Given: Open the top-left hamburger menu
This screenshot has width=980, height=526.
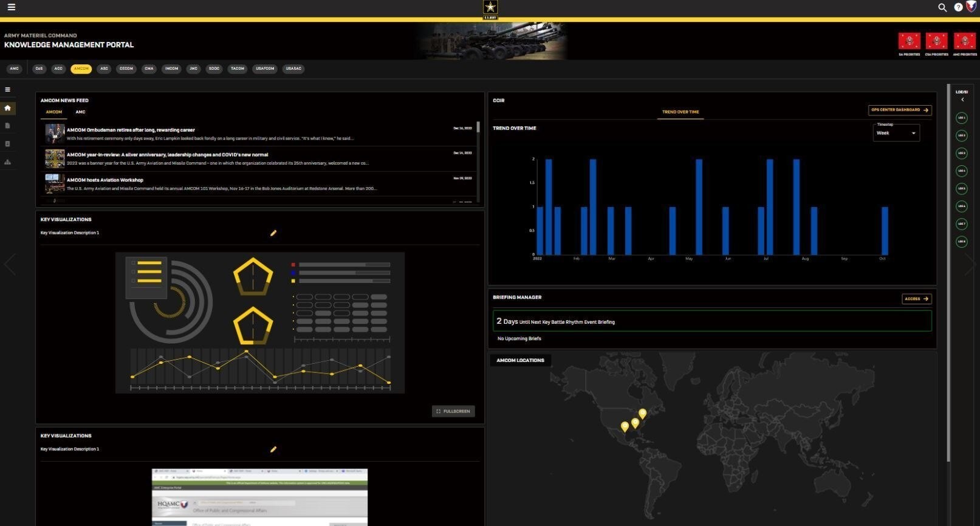Looking at the screenshot, I should (x=11, y=7).
